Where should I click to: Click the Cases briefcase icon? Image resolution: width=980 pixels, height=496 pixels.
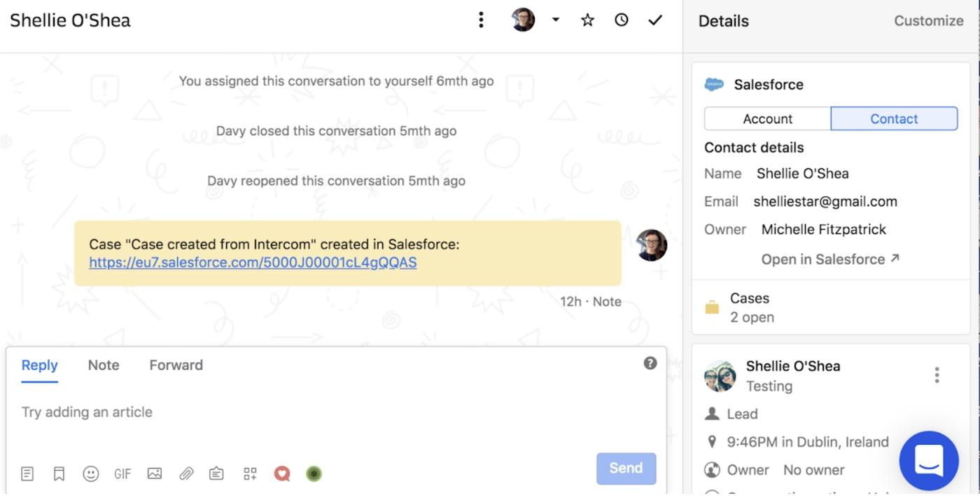(x=712, y=308)
